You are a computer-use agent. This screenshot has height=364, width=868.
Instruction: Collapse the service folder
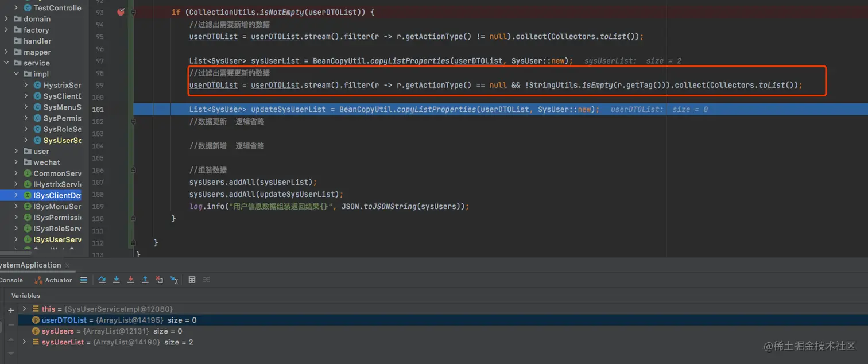[x=6, y=63]
